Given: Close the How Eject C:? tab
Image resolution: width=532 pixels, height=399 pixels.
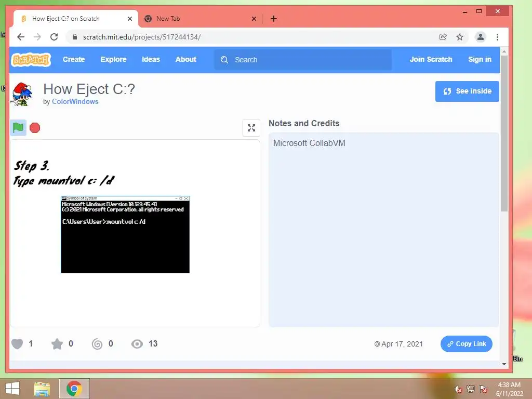Looking at the screenshot, I should click(129, 19).
